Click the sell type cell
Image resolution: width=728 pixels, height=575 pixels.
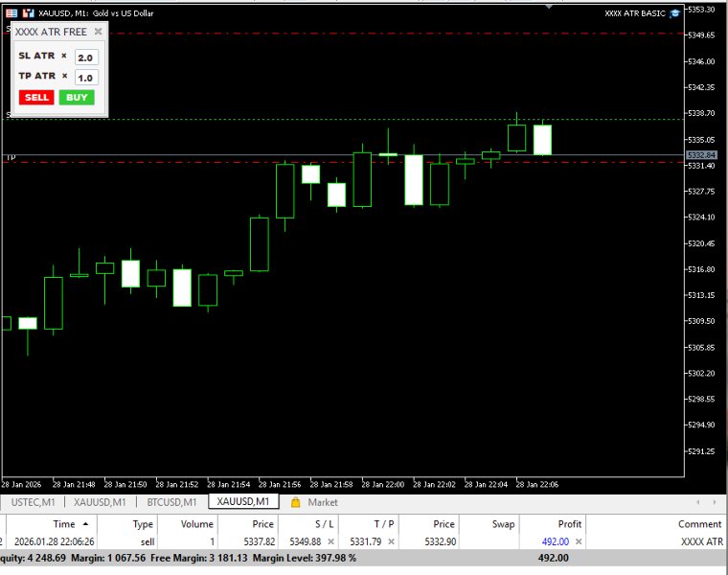148,541
